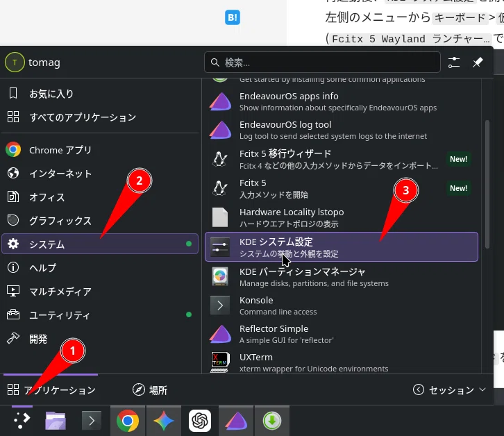The width and height of the screenshot is (504, 436).
Task: Select システム category
Action: [100, 244]
